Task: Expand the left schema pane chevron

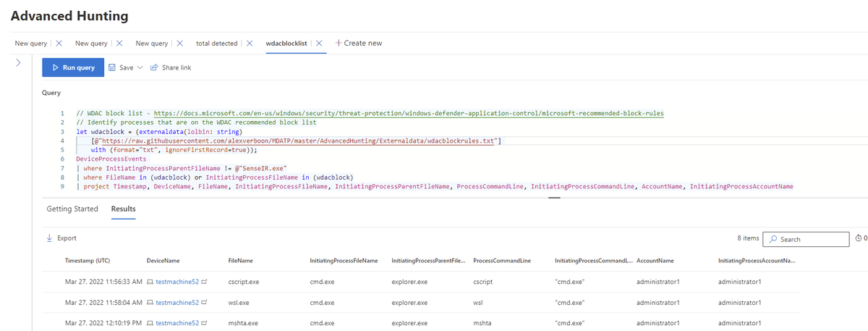Action: (20, 64)
